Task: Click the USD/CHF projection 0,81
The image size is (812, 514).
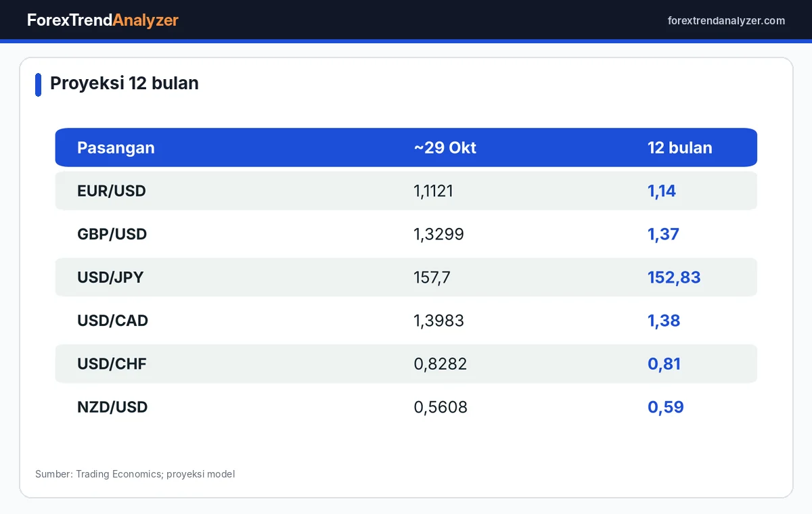Action: pos(664,364)
